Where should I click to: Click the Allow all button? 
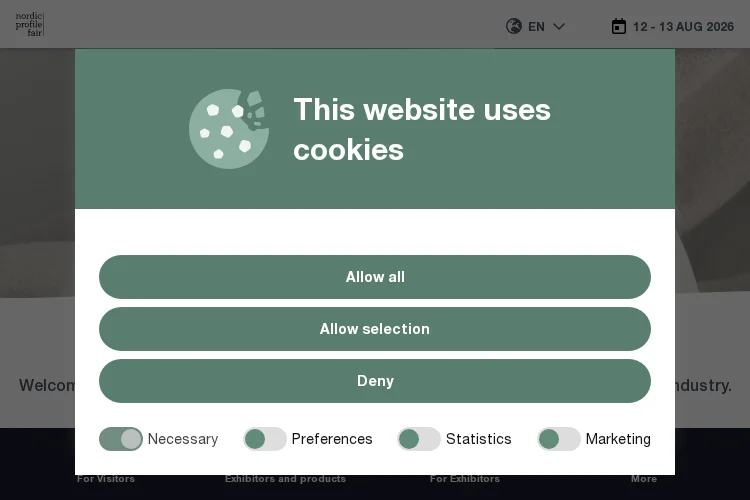click(375, 277)
